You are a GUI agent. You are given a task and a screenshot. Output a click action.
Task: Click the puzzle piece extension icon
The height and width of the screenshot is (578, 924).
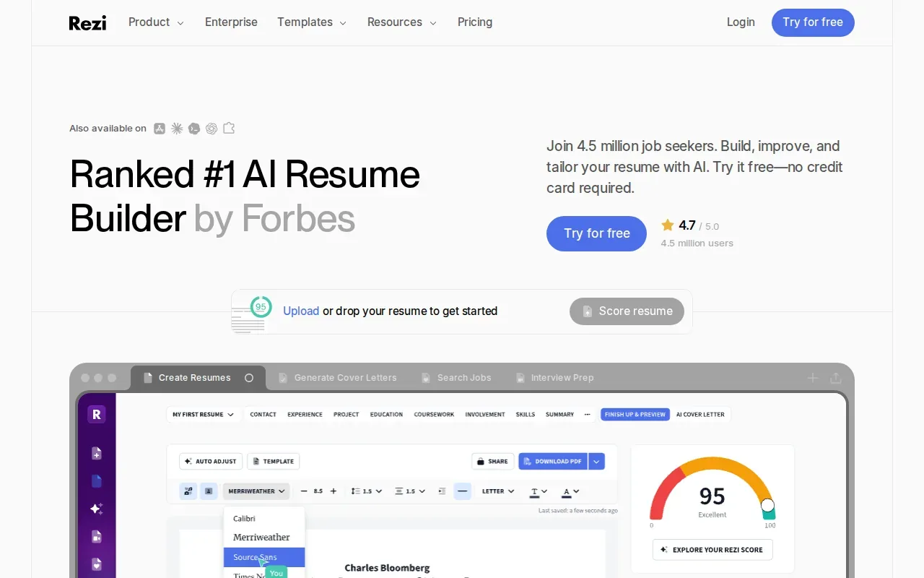[229, 129]
